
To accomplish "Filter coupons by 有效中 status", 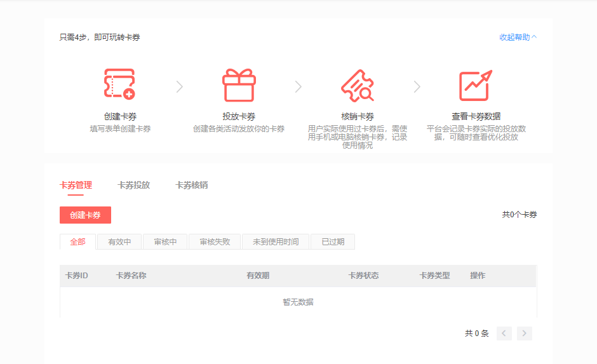I will click(119, 242).
